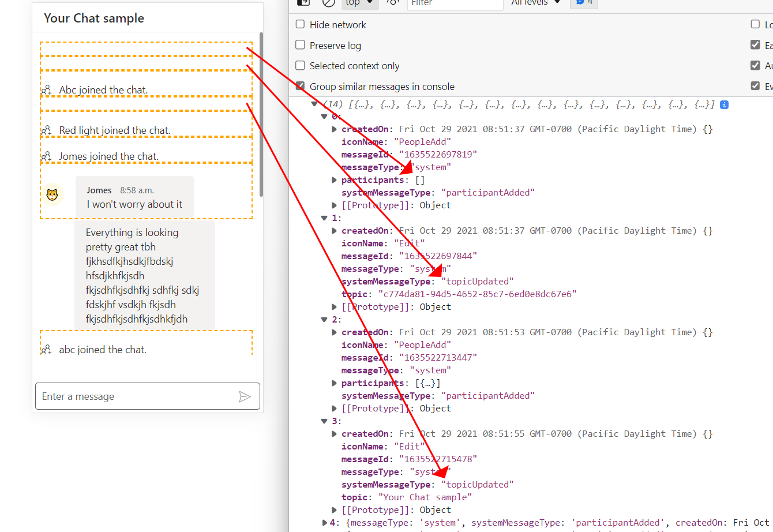Image resolution: width=773 pixels, height=532 pixels.
Task: Open the top execution context dropdown
Action: pyautogui.click(x=360, y=3)
